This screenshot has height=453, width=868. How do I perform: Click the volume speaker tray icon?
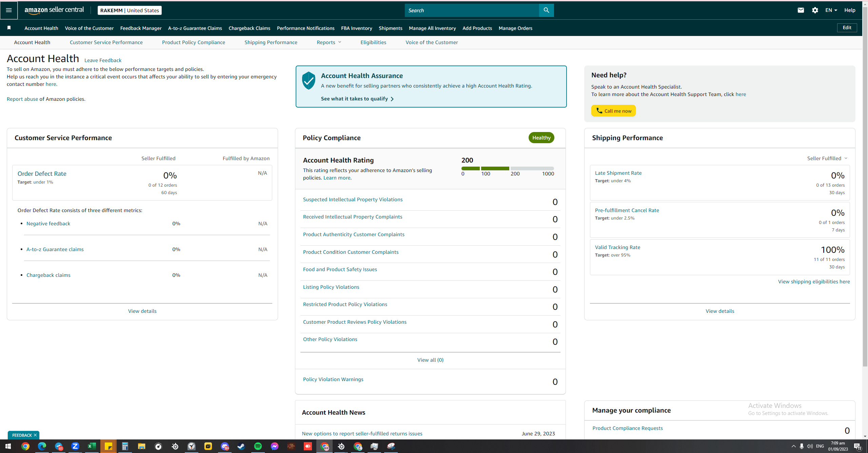(x=810, y=446)
